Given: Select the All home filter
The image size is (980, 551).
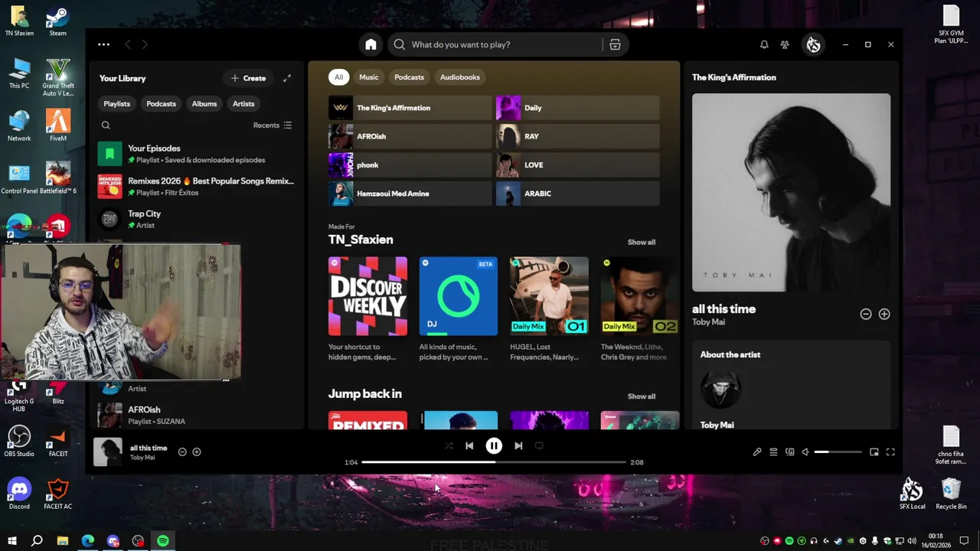Looking at the screenshot, I should [x=338, y=77].
